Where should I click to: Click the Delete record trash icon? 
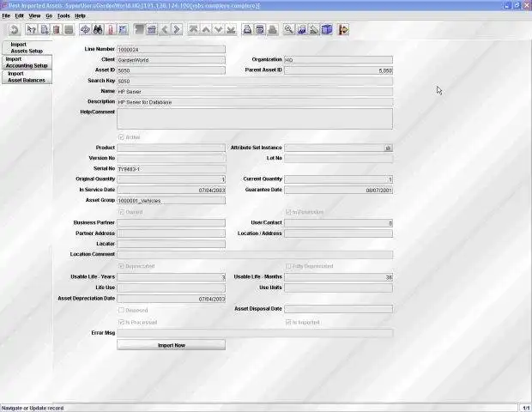57,30
